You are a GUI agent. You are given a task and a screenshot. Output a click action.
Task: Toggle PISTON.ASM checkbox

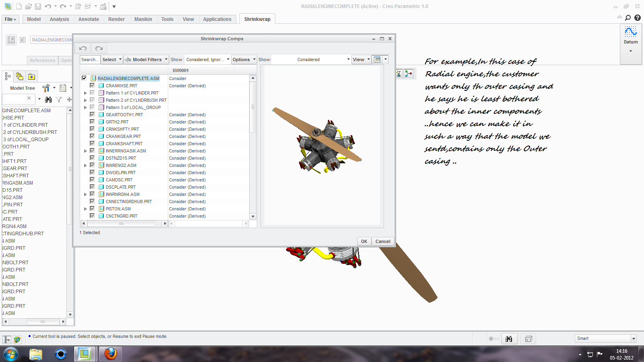tap(92, 209)
